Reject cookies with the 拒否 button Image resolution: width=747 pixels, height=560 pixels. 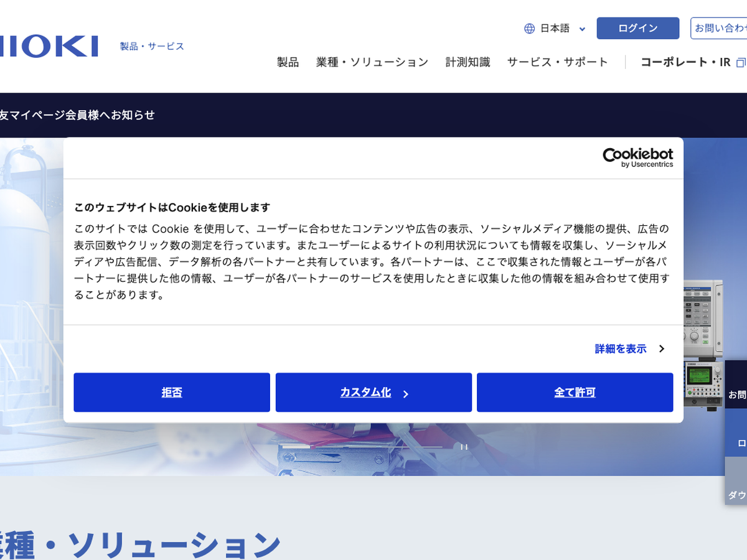coord(172,393)
